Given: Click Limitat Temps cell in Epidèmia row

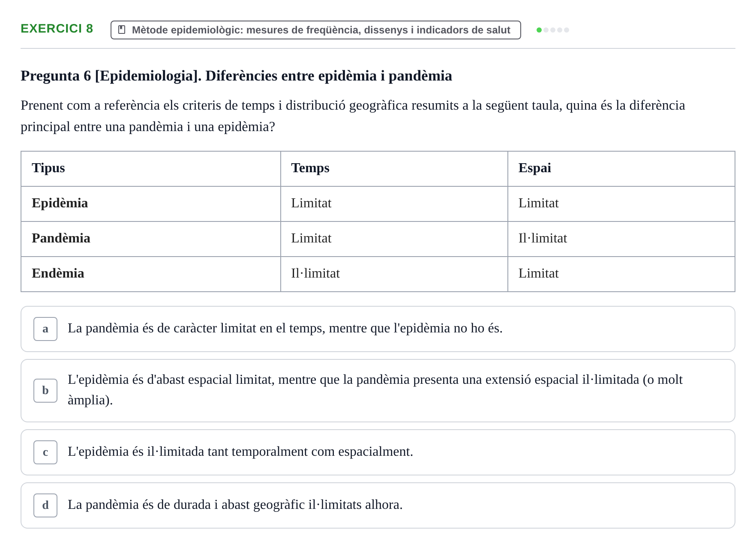Looking at the screenshot, I should point(394,204).
